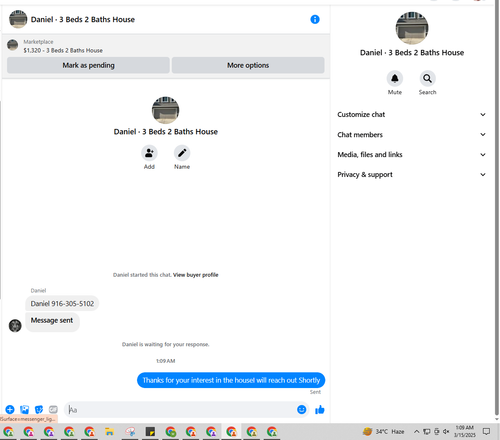The image size is (500, 440).
Task: Open Windows notification center icon
Action: (486, 432)
